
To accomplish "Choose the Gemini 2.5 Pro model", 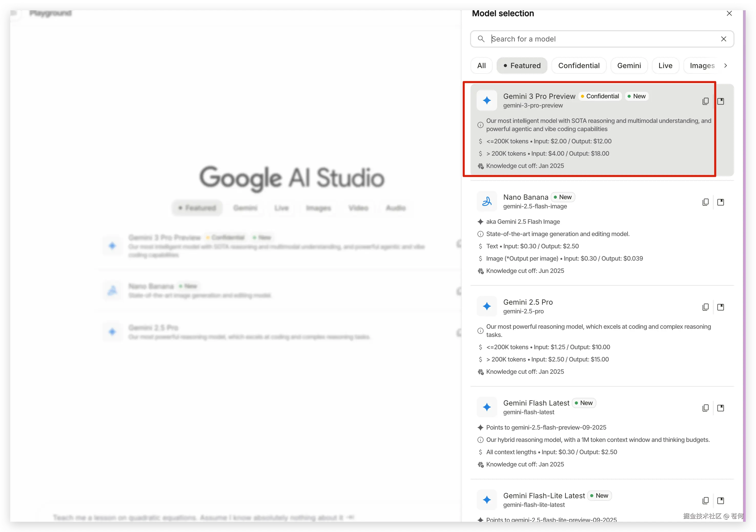I will tap(527, 302).
